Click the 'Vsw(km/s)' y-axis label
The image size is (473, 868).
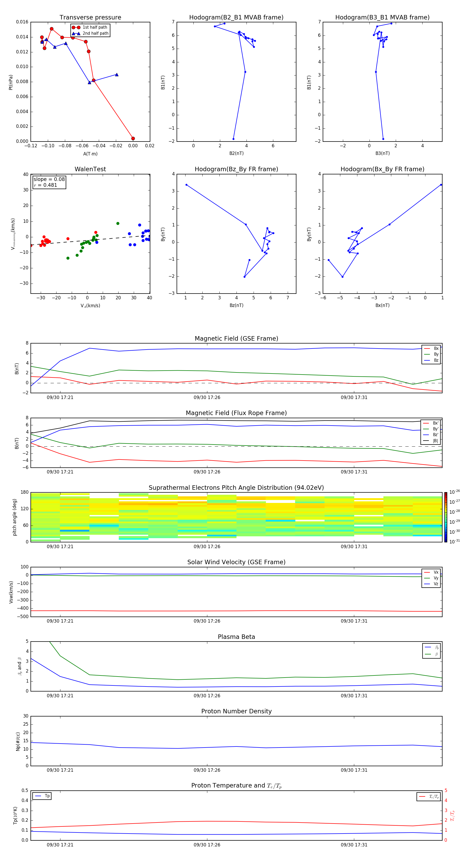(x=11, y=592)
